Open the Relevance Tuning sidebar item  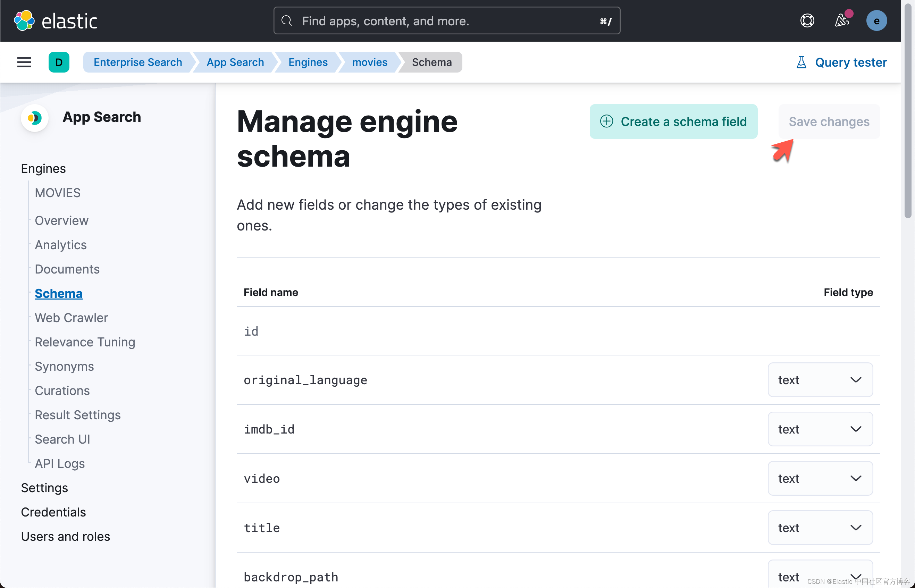[85, 342]
